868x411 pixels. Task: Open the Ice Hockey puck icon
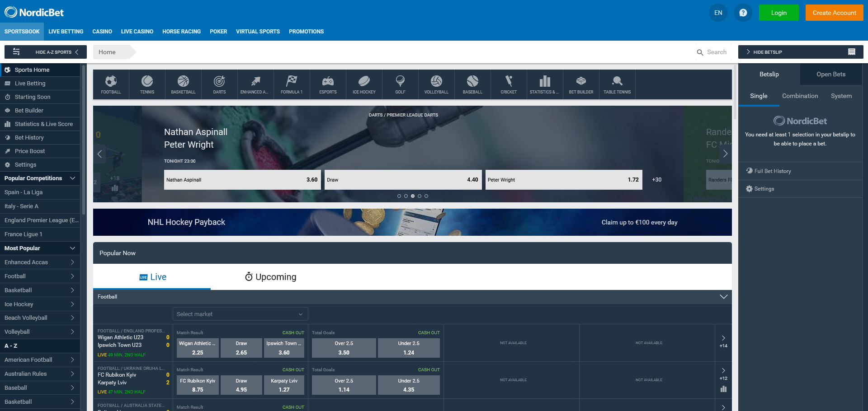(364, 84)
